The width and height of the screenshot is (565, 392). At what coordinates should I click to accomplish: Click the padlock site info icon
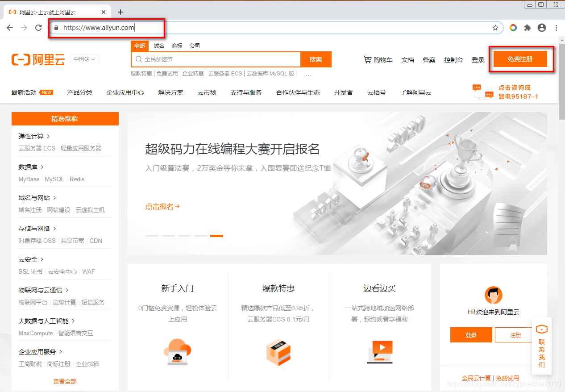click(56, 28)
